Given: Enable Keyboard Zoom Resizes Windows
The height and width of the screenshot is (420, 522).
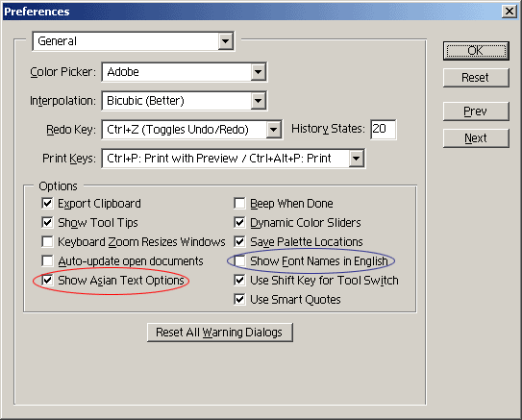Looking at the screenshot, I should (x=47, y=241).
